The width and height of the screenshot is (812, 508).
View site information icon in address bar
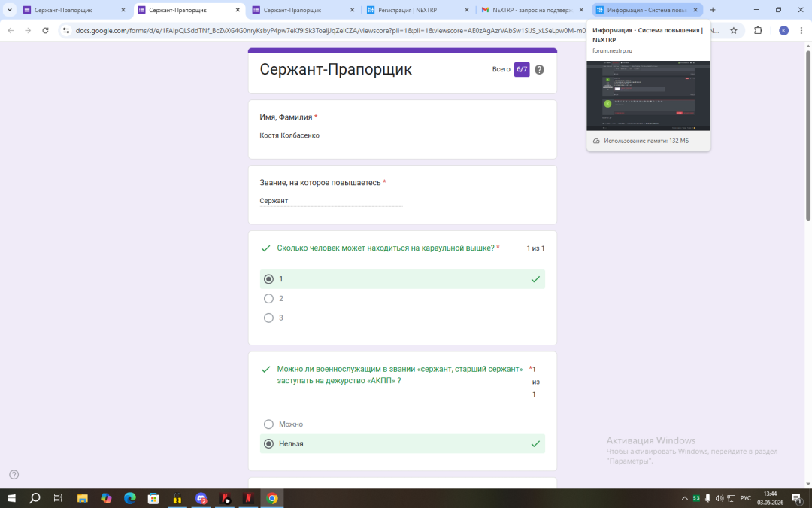[66, 31]
